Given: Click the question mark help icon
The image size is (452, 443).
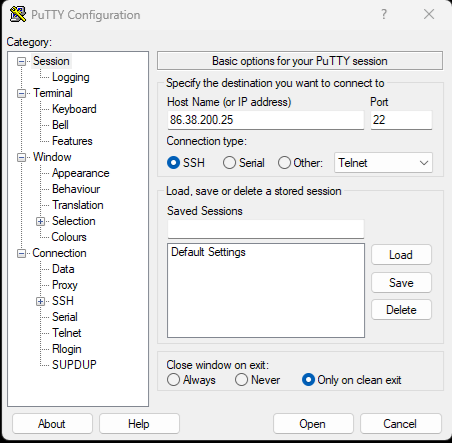Looking at the screenshot, I should coord(384,14).
